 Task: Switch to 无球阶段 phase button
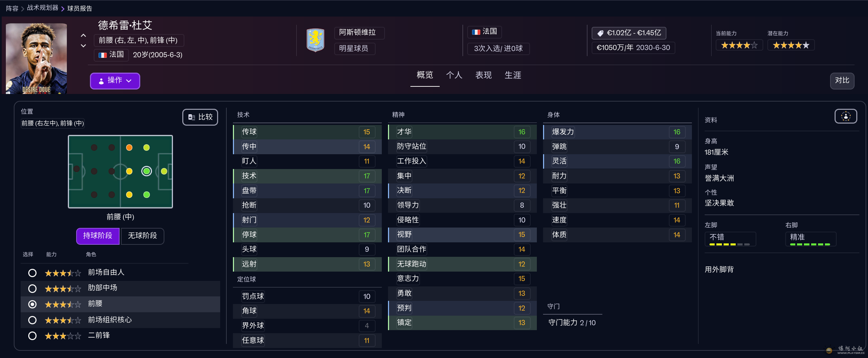click(142, 236)
